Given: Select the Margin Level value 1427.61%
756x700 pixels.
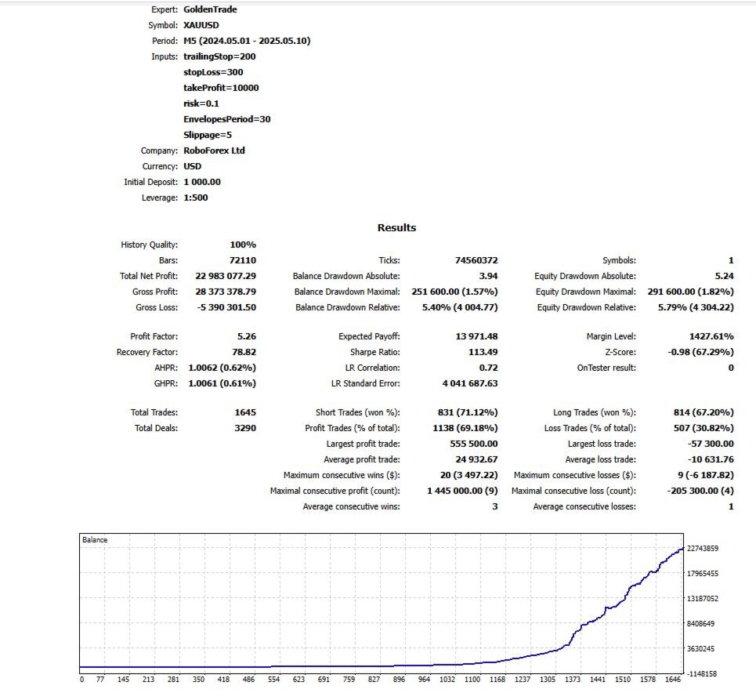Looking at the screenshot, I should pyautogui.click(x=711, y=336).
